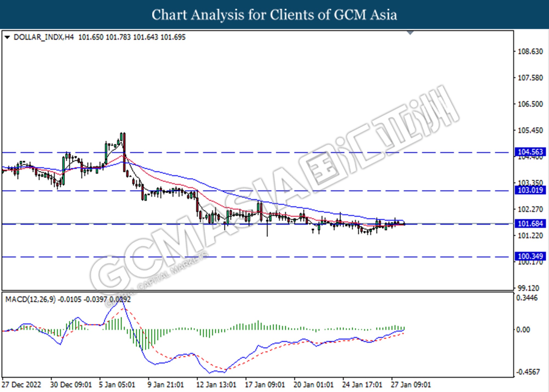Click the 12 Jan 13:01 time label
The height and width of the screenshot is (392, 549).
click(216, 385)
